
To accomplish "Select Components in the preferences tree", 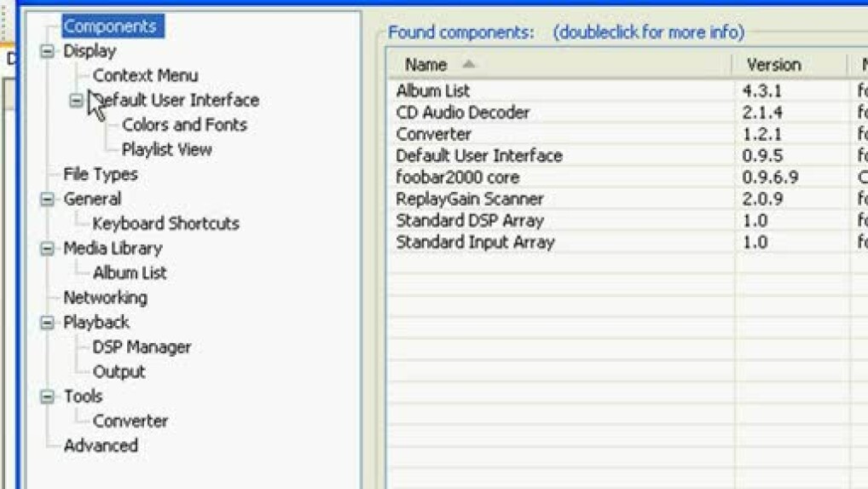I will coord(110,26).
